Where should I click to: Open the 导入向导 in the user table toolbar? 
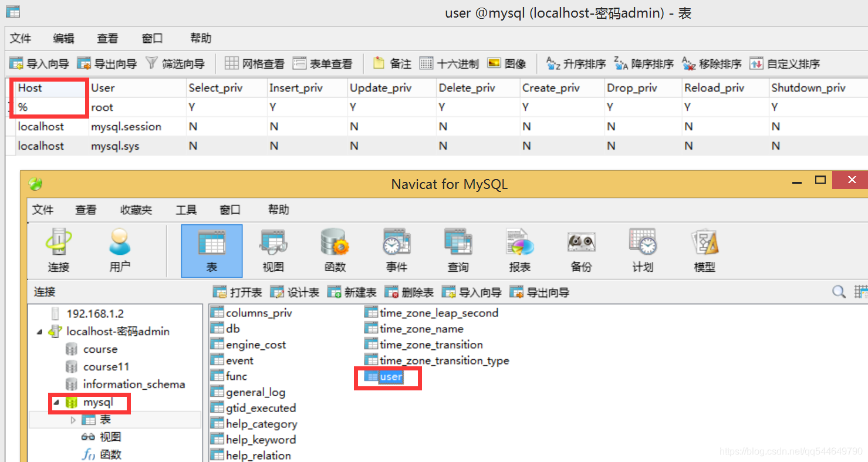click(39, 63)
